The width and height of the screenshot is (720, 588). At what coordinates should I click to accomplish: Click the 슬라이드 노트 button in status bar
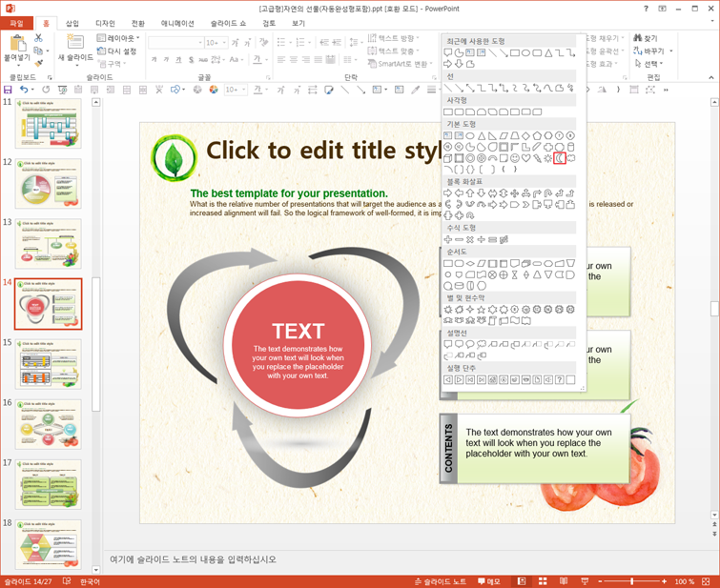(x=441, y=581)
